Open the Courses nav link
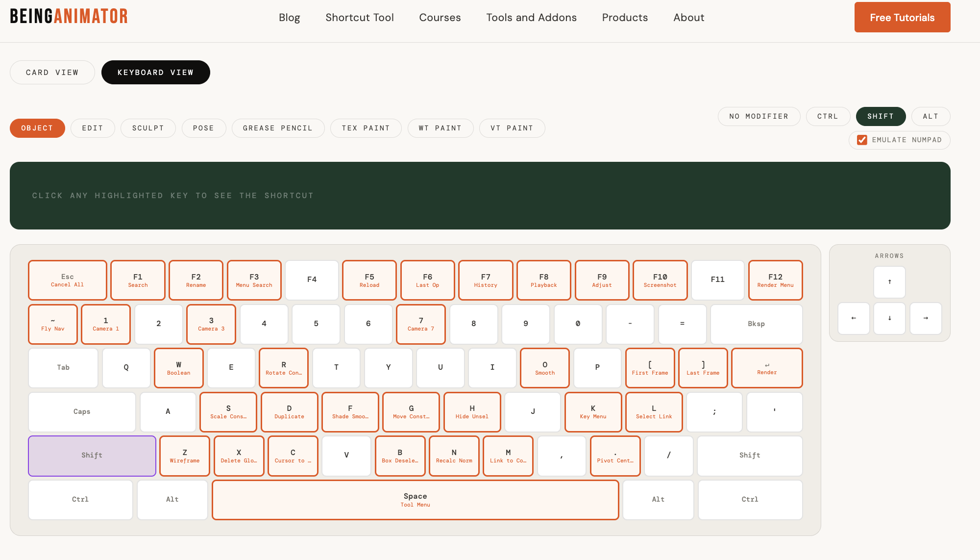Image resolution: width=980 pixels, height=560 pixels. click(440, 18)
